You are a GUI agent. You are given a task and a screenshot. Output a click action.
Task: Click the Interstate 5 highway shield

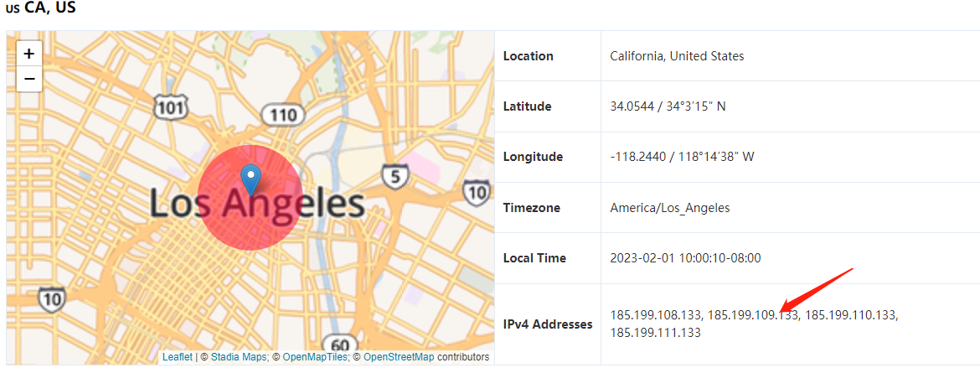point(395,176)
